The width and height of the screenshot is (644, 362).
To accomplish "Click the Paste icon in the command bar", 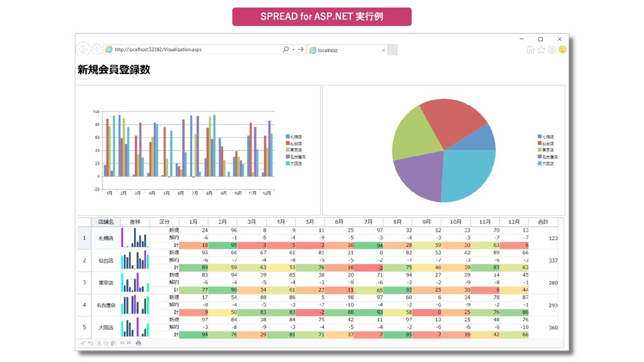I will [x=113, y=343].
